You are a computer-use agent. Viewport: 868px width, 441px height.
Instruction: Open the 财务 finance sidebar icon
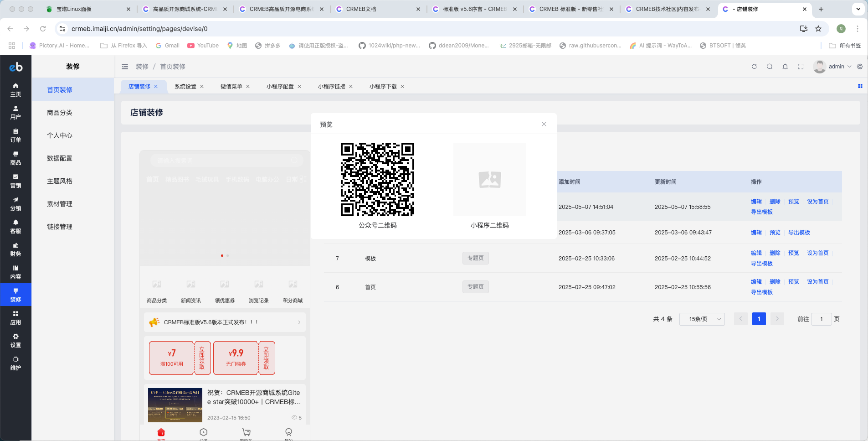[15, 249]
